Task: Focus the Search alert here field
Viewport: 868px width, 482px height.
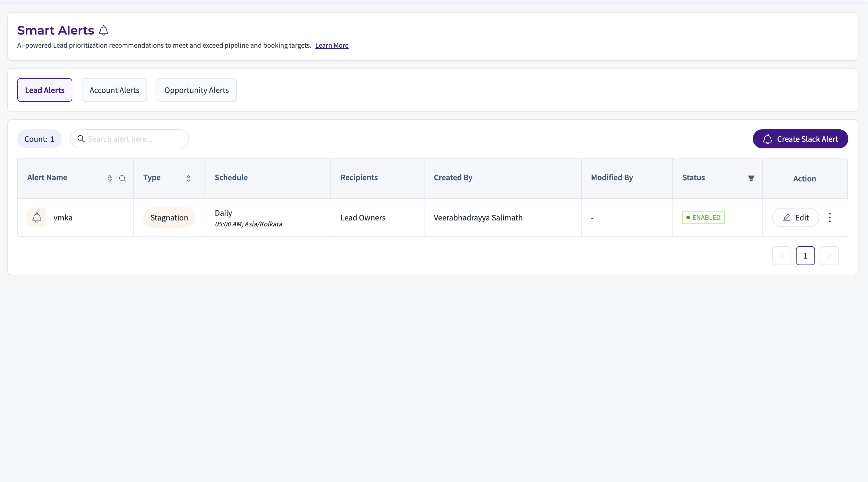Action: point(129,139)
